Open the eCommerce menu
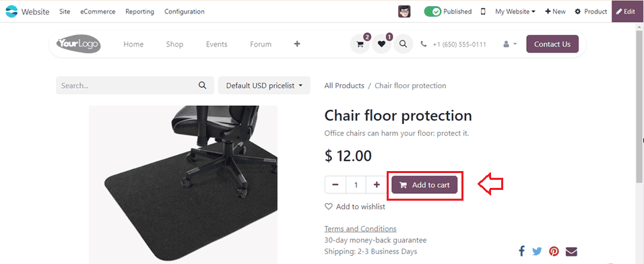The width and height of the screenshot is (644, 264). tap(98, 11)
